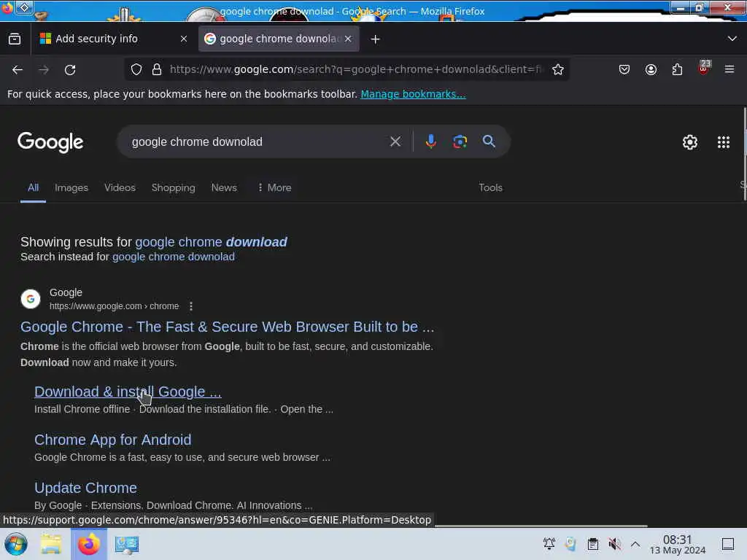Open the Tools search options
Image resolution: width=747 pixels, height=560 pixels.
pyautogui.click(x=491, y=187)
